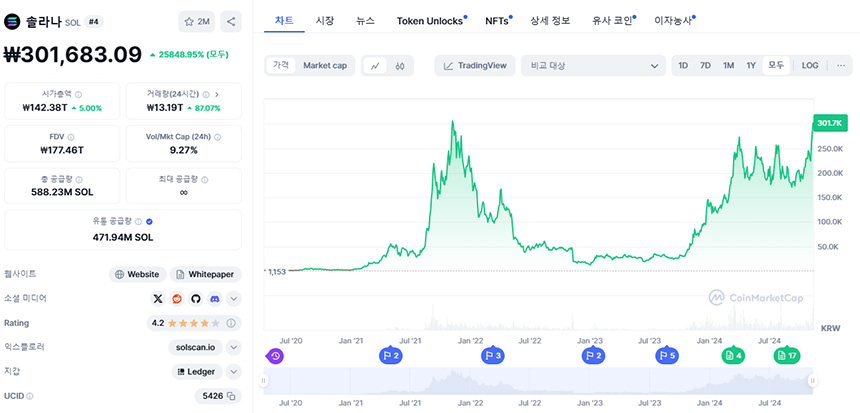The width and height of the screenshot is (860, 413).
Task: Show 24h volume info icon
Action: point(206,94)
